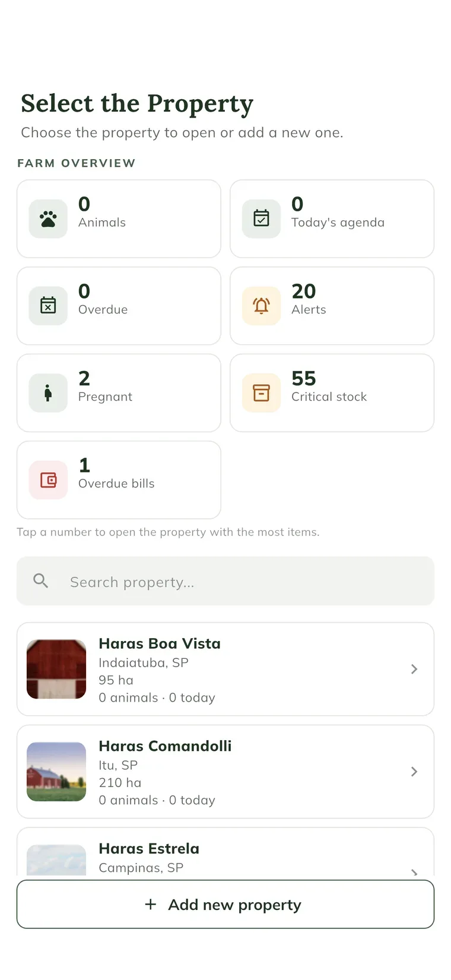Viewport: 451px width, 980px height.
Task: Select the Overdue calendar-x icon
Action: coord(48,306)
